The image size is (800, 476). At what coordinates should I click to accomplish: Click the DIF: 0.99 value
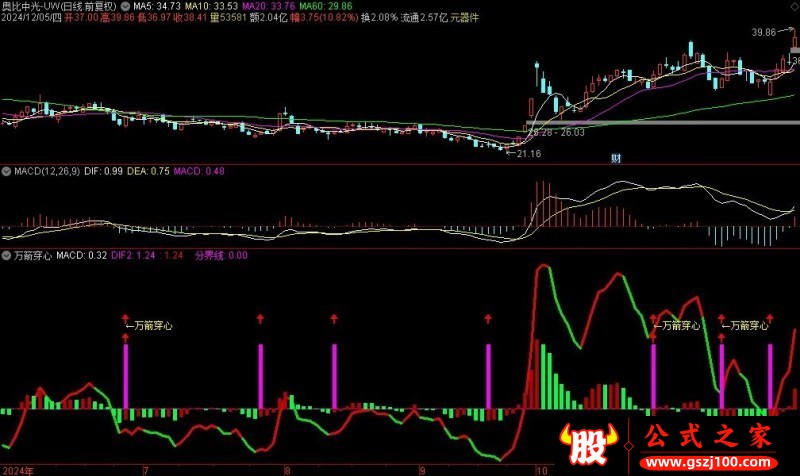(x=104, y=171)
